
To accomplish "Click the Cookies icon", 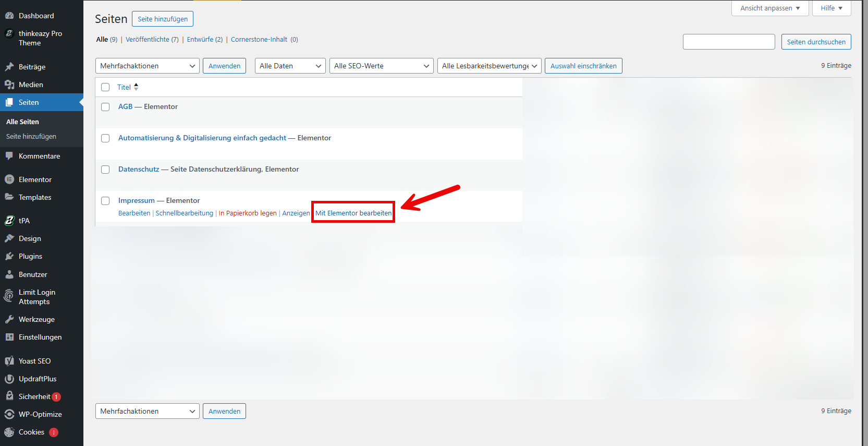I will pyautogui.click(x=9, y=432).
